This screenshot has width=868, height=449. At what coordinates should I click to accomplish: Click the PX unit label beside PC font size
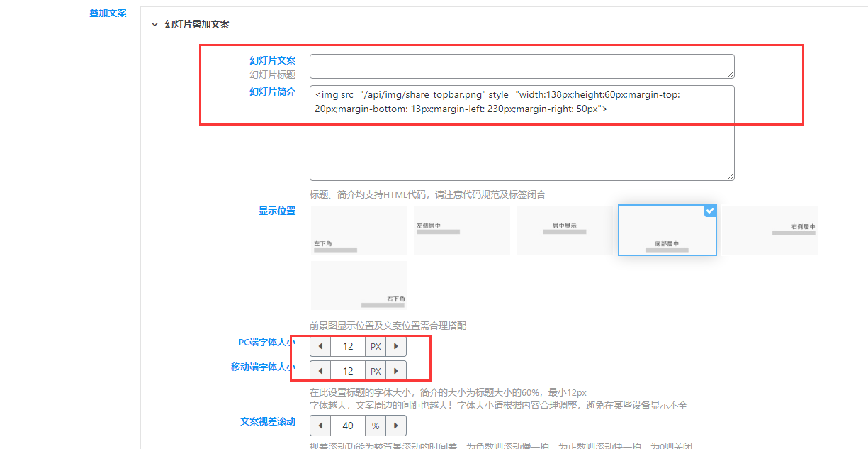[376, 346]
